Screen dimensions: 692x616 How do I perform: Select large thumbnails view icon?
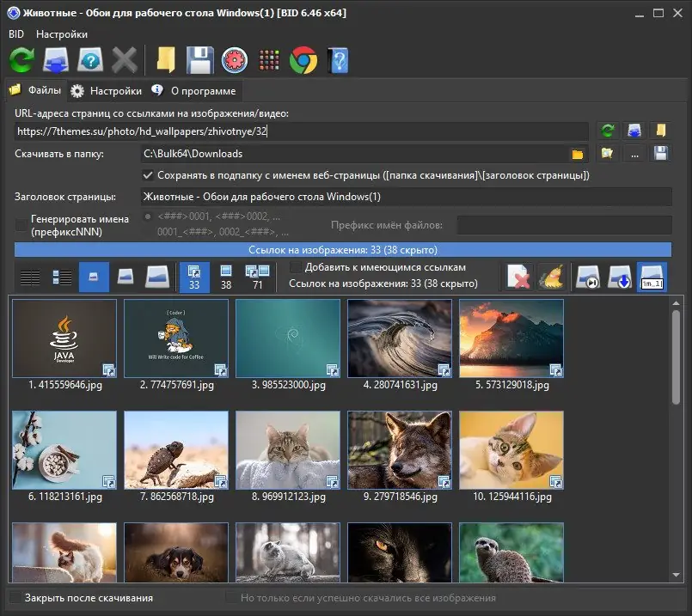click(x=156, y=277)
